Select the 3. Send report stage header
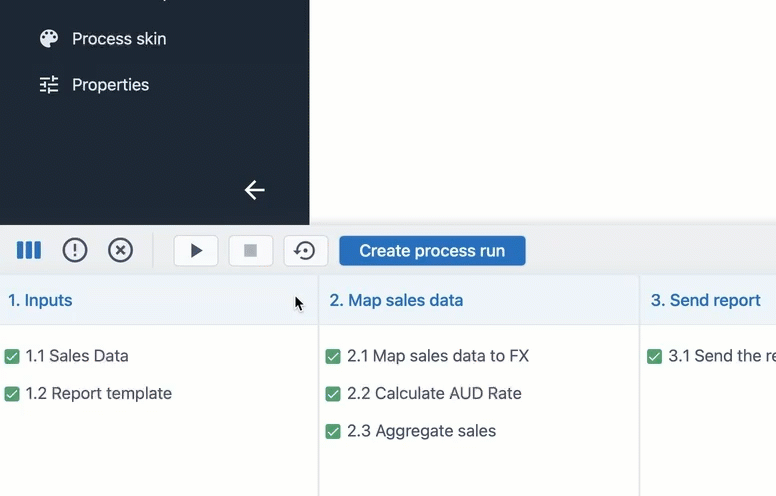Screen dimensions: 776x496 (705, 300)
